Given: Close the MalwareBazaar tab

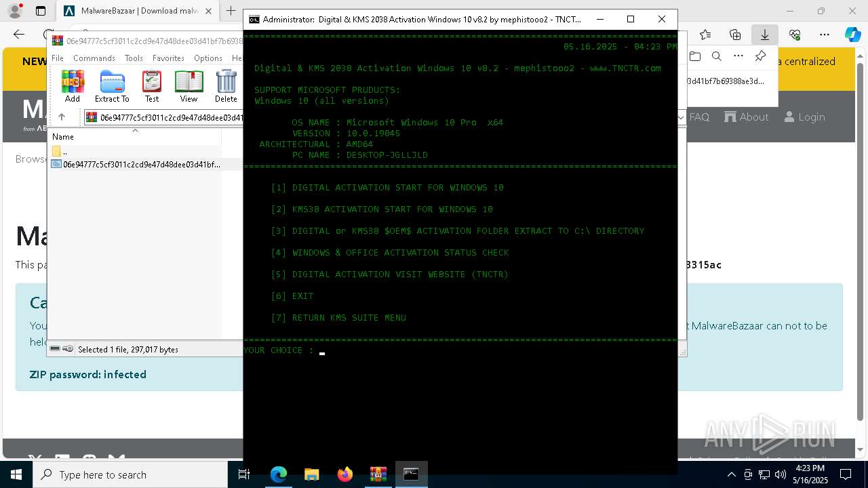Looking at the screenshot, I should tap(208, 11).
